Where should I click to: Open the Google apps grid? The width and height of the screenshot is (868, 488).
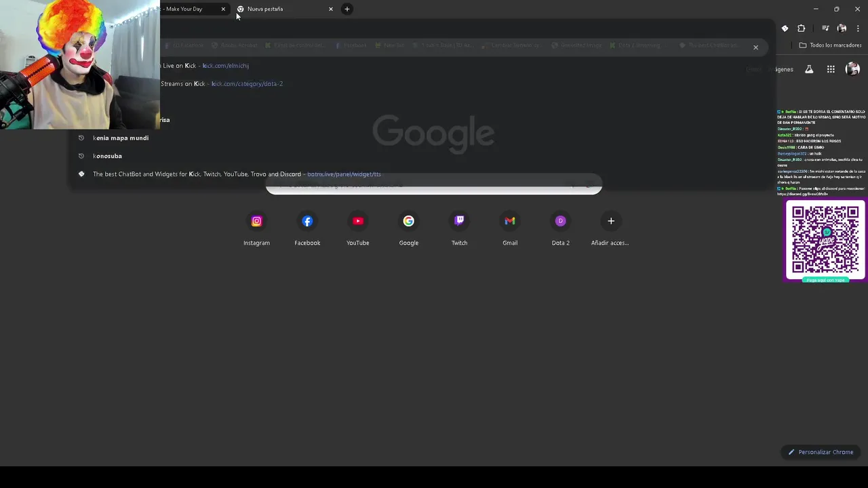[831, 69]
